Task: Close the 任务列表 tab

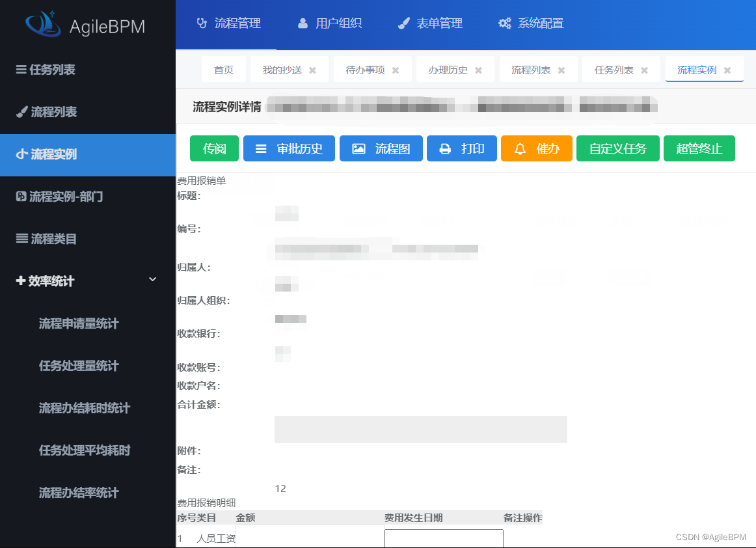Action: tap(643, 69)
